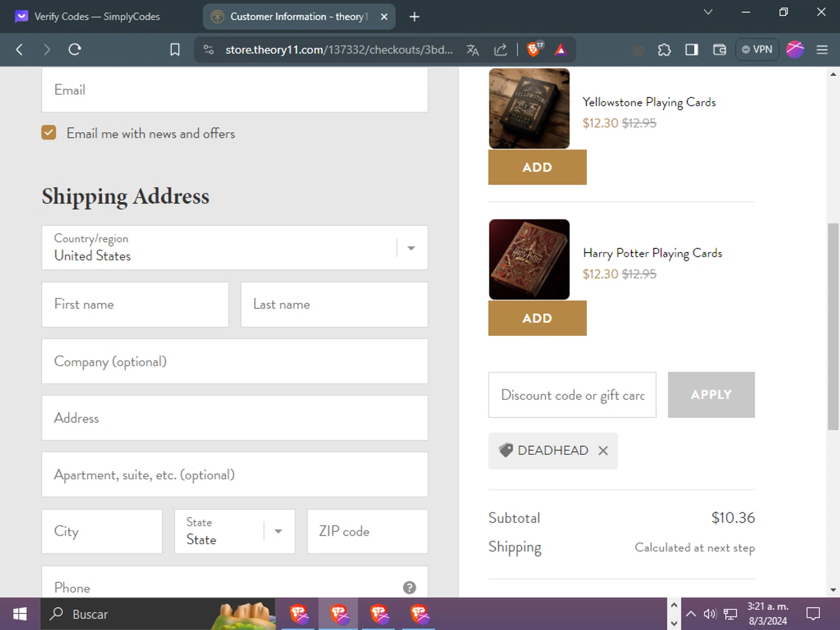Click the Email input field
This screenshot has height=630, width=840.
point(235,90)
